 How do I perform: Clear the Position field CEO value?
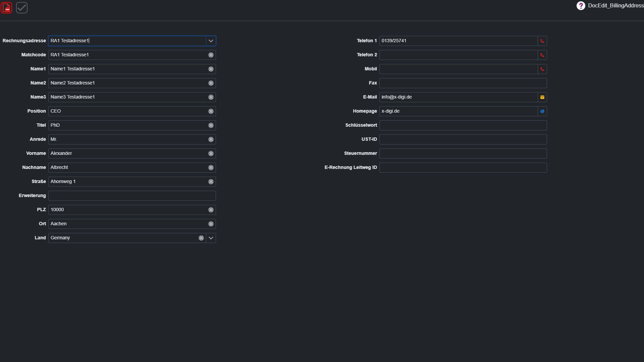[211, 111]
